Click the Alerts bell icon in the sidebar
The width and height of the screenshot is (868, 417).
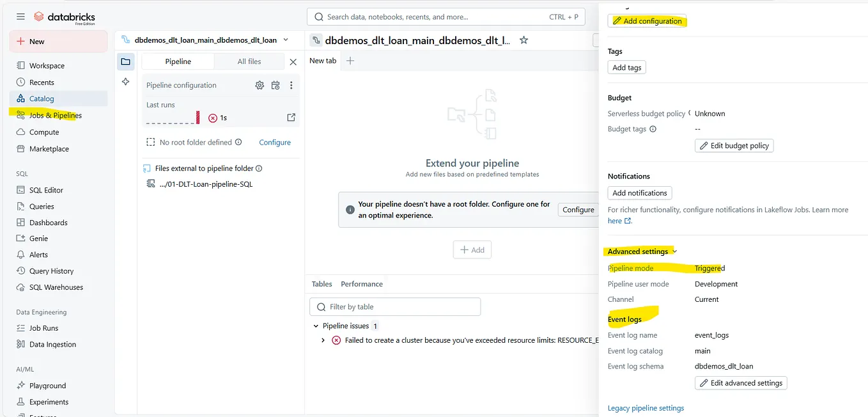(20, 255)
